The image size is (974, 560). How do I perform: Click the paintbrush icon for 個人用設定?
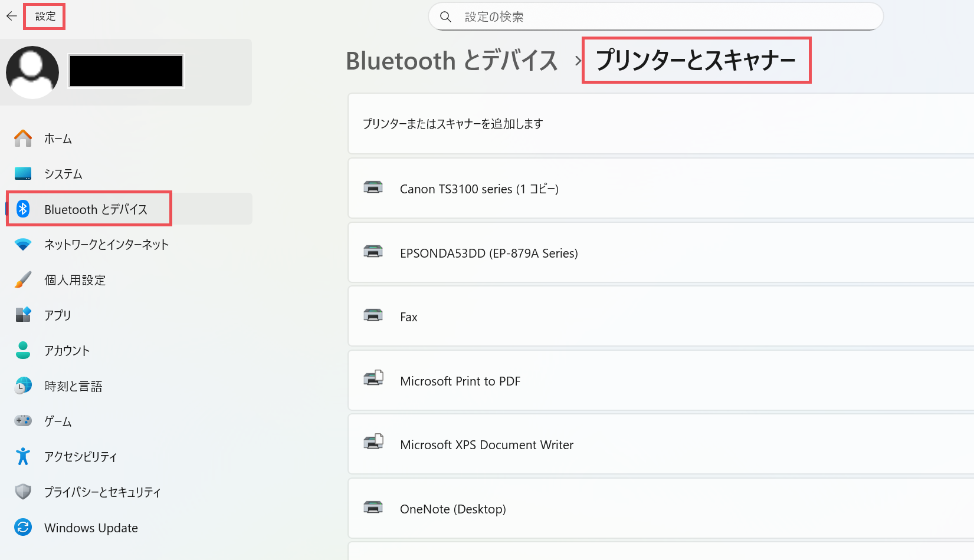23,280
